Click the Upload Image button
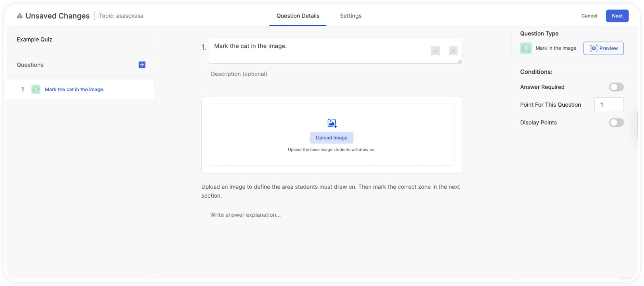Viewport: 644px width, 286px height. coord(332,138)
